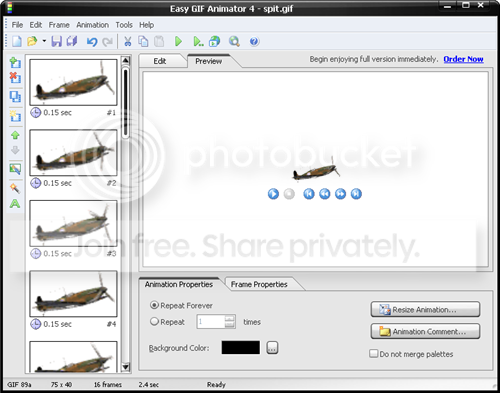
Task: Open the Frame Properties tab
Action: tap(259, 284)
